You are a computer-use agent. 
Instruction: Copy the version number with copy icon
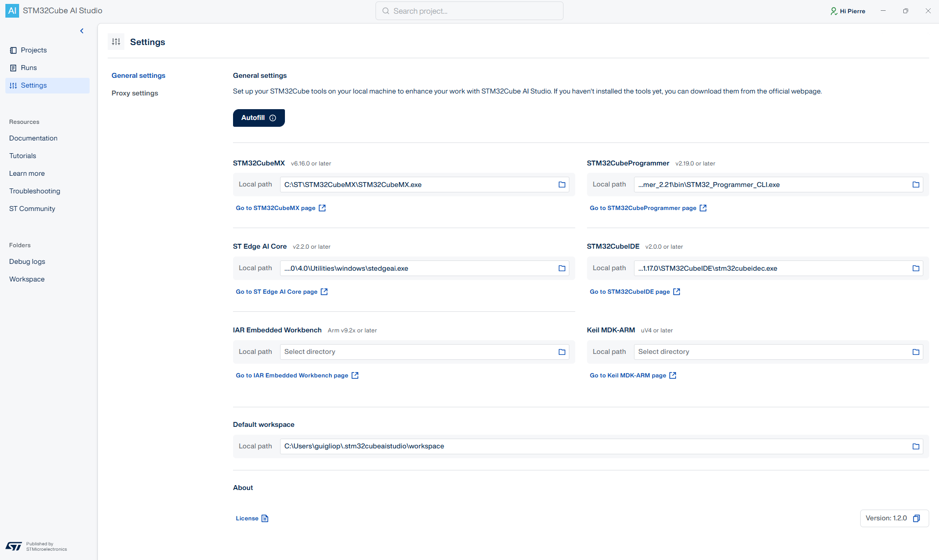pyautogui.click(x=916, y=518)
